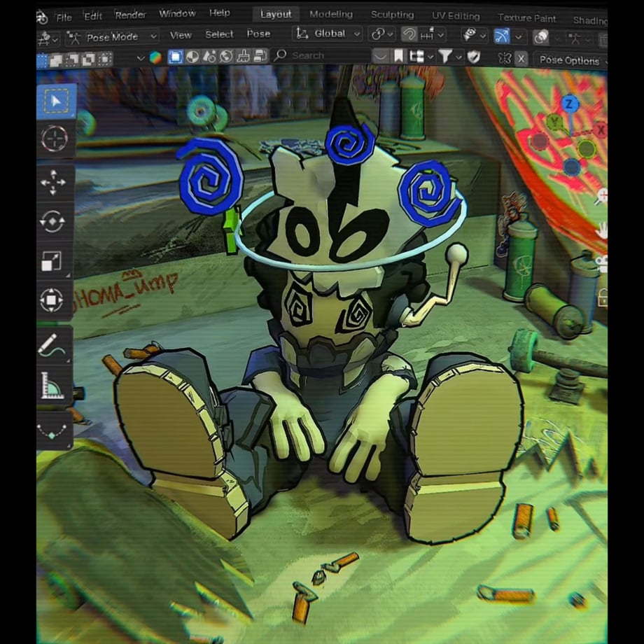Switch to the Sculpting workspace tab

pos(392,15)
